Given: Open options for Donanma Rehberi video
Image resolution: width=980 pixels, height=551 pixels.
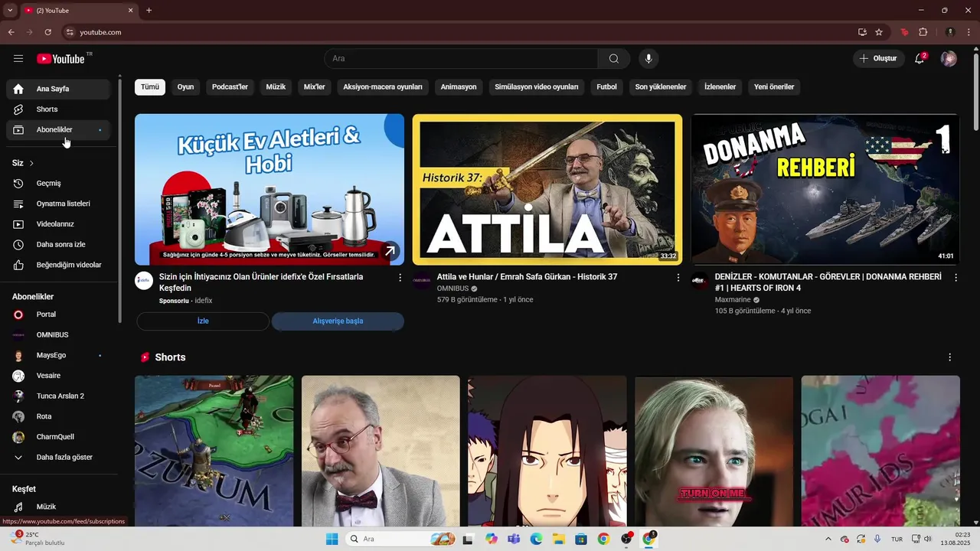Looking at the screenshot, I should point(955,278).
